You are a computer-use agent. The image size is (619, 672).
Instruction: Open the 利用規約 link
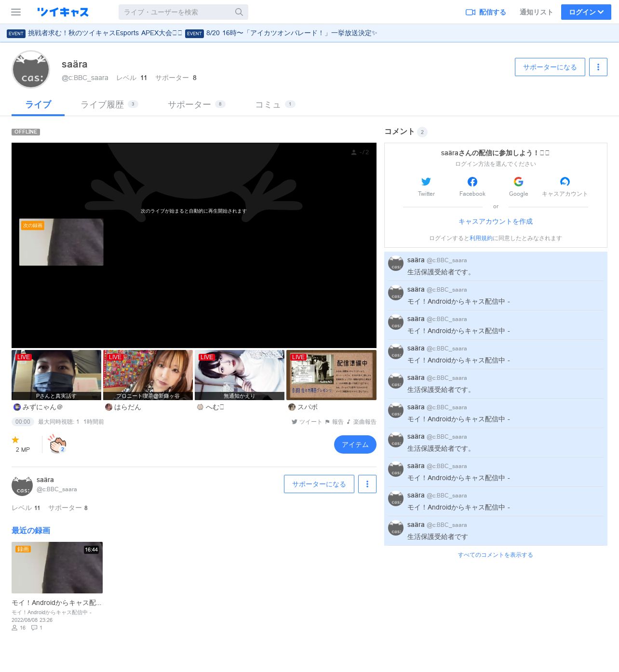click(x=481, y=238)
